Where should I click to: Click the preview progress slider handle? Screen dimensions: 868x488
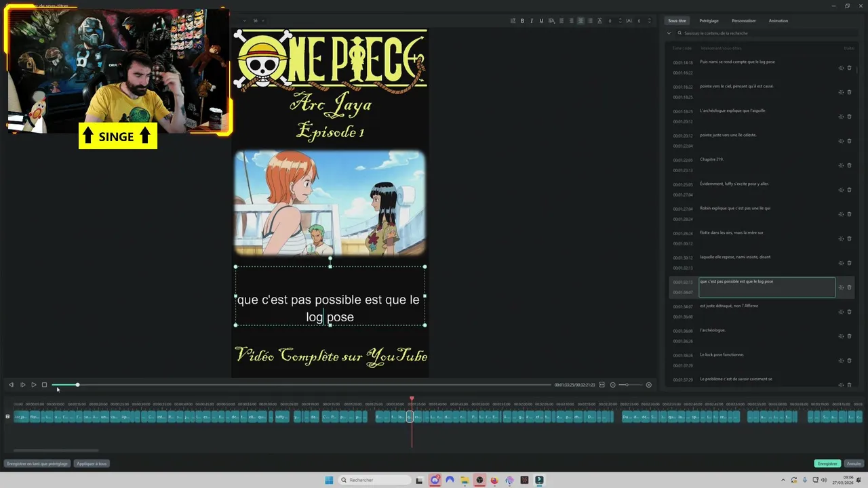coord(77,385)
